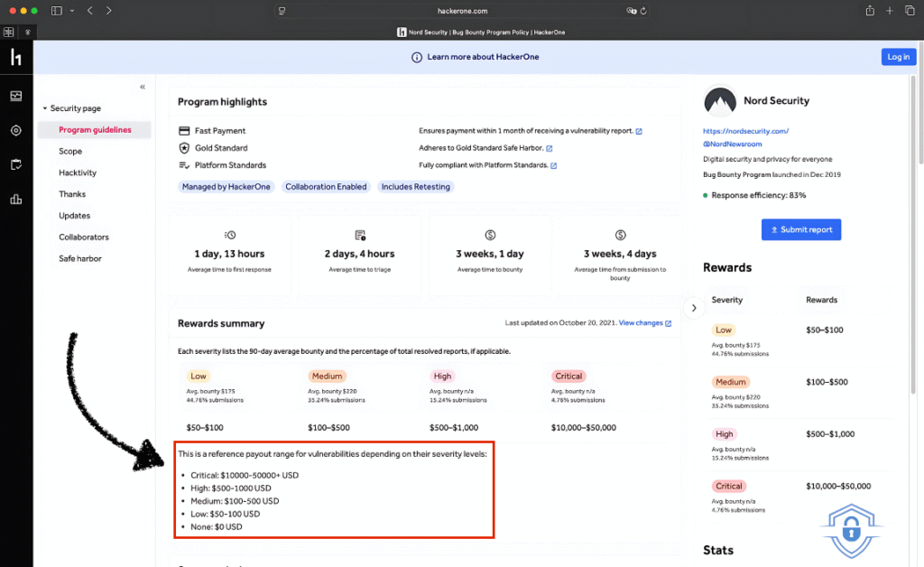Open the Thanks page
Image resolution: width=924 pixels, height=567 pixels.
pos(72,194)
